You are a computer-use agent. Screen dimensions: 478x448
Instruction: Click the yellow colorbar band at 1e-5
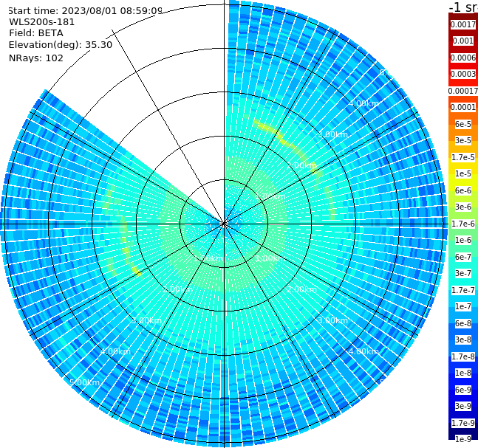[x=463, y=173]
